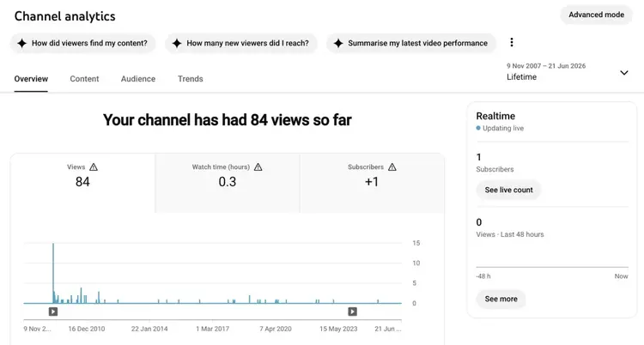
Task: Click See more in Realtime panel
Action: tap(501, 299)
